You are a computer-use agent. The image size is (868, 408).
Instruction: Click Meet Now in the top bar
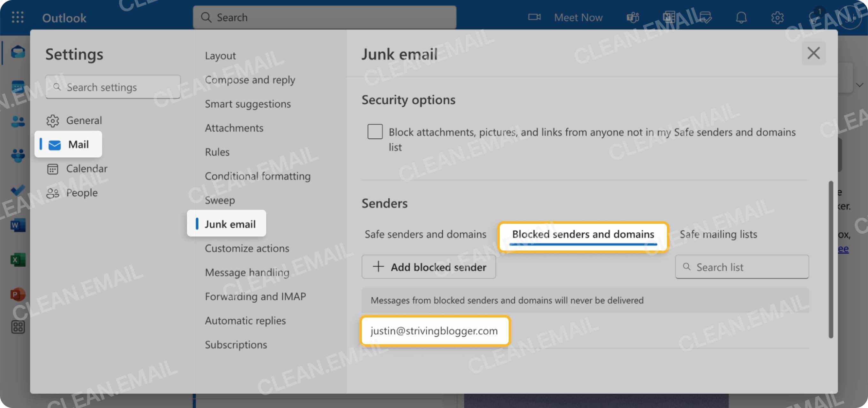tap(578, 17)
